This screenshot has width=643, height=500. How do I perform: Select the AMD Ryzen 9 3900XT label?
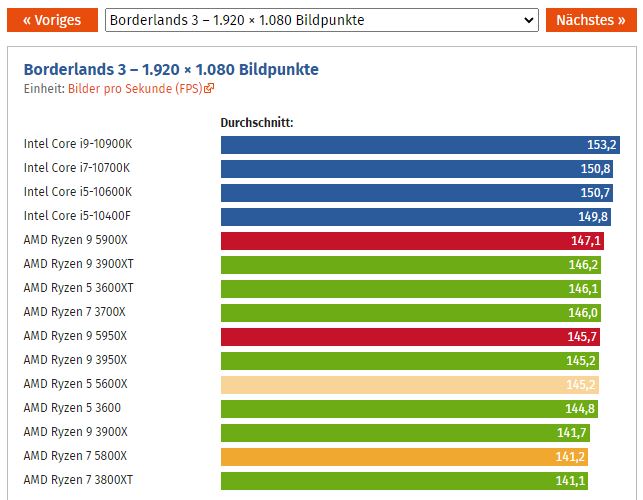(79, 264)
